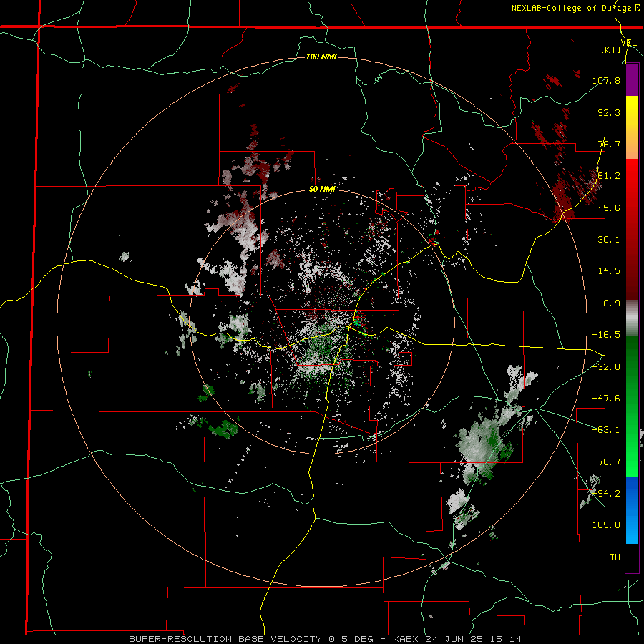This screenshot has height=644, width=644.
Task: Click the 100 NMI range ring label
Action: [321, 57]
